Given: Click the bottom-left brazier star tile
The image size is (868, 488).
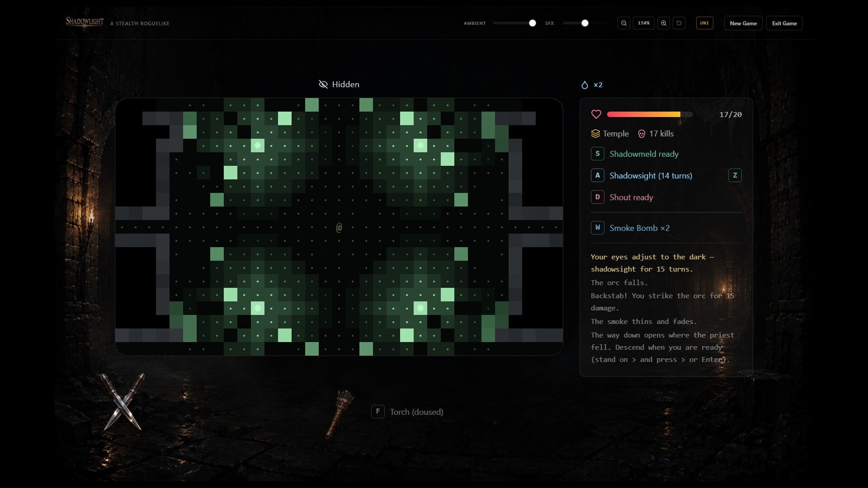Looking at the screenshot, I should pyautogui.click(x=258, y=308).
